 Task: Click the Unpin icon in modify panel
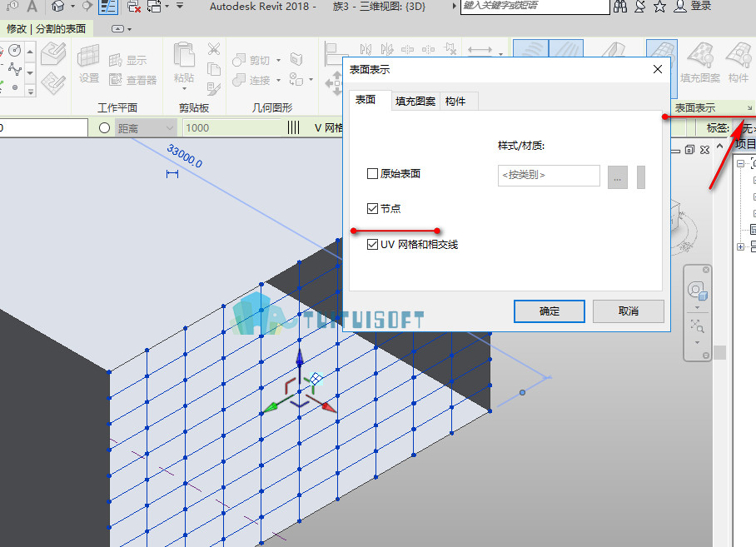[450, 48]
